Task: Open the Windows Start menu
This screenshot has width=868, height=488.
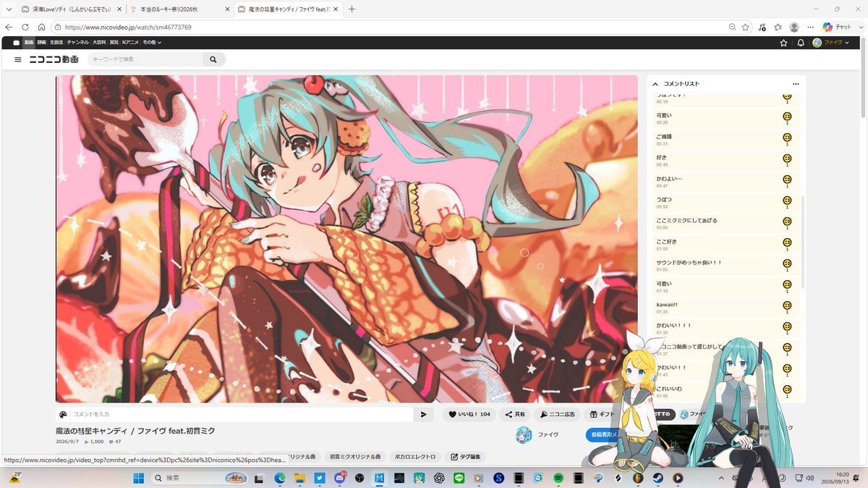Action: 137,478
